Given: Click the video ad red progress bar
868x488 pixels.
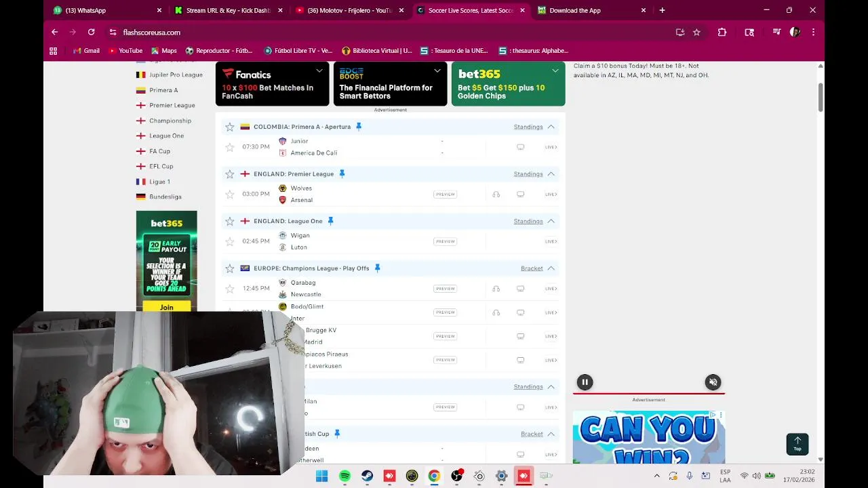Looking at the screenshot, I should [x=649, y=392].
